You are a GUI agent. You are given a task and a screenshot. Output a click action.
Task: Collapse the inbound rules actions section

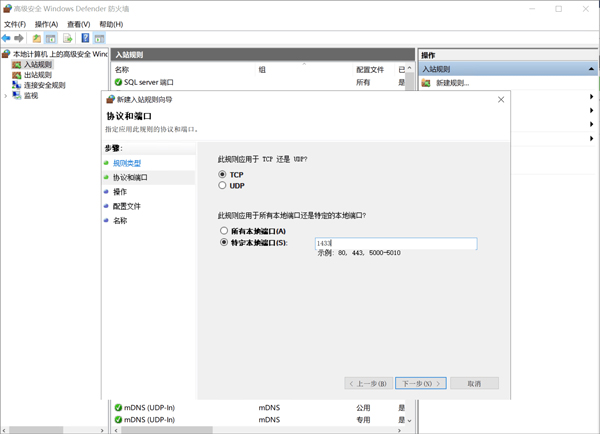coord(591,69)
